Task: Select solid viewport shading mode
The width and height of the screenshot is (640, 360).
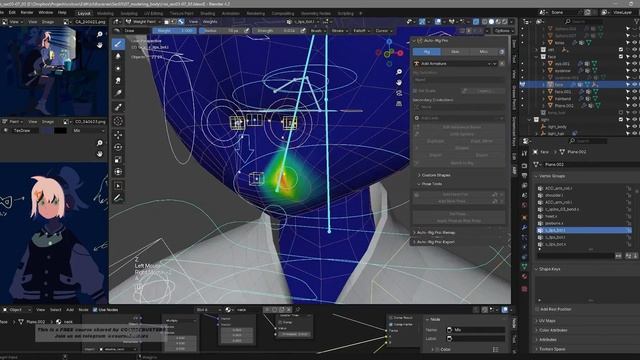Action: [x=491, y=22]
